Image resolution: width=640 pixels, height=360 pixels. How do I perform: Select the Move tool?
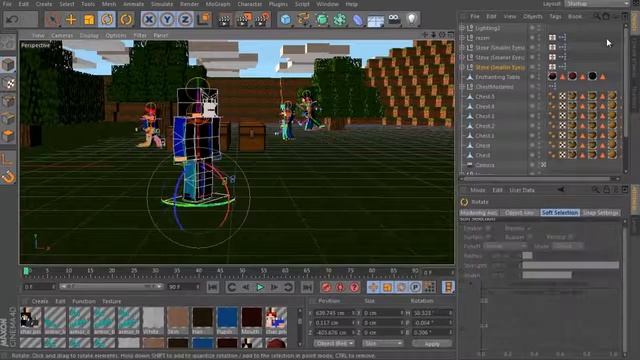(x=71, y=19)
